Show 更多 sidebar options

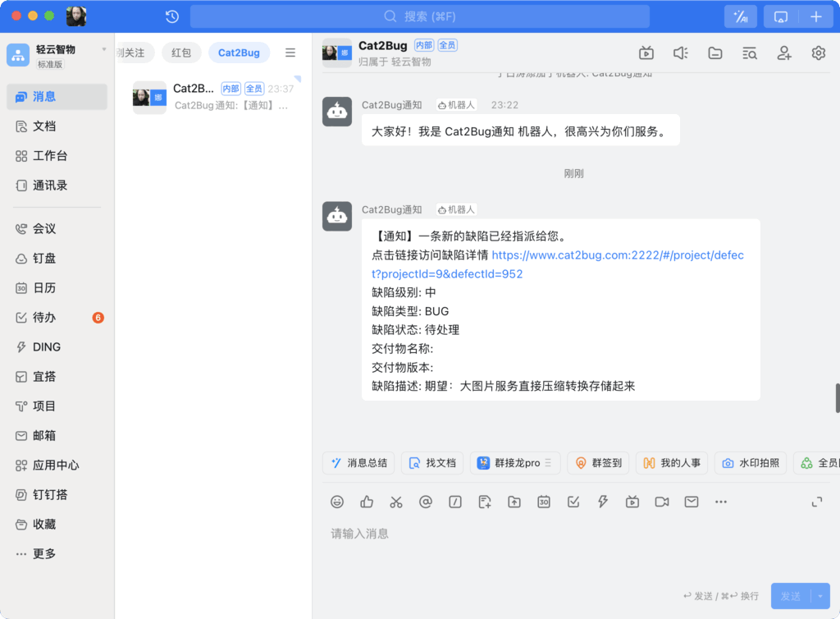coord(57,553)
